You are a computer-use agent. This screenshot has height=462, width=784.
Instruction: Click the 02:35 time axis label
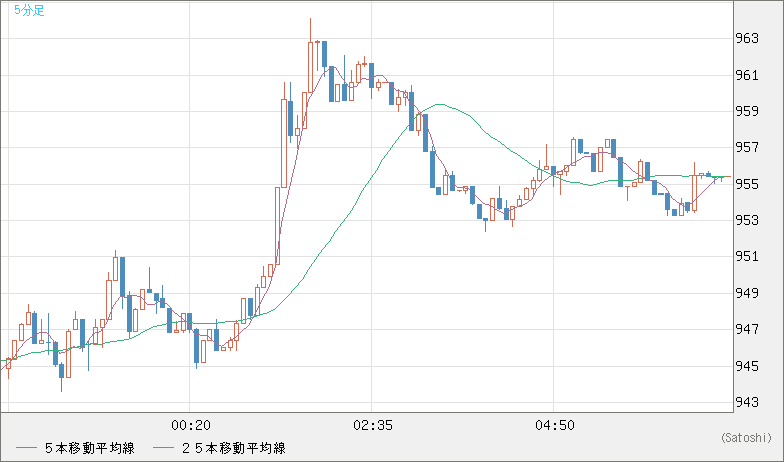(373, 426)
